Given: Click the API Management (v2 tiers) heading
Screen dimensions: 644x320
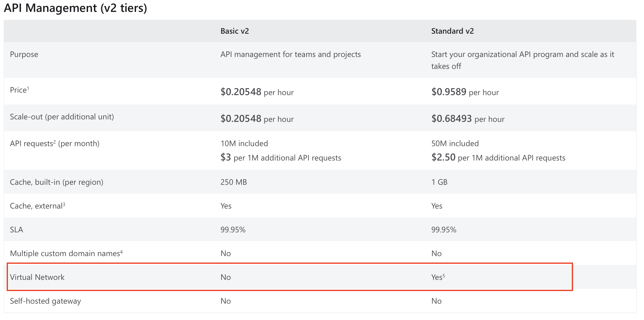Looking at the screenshot, I should click(x=75, y=8).
